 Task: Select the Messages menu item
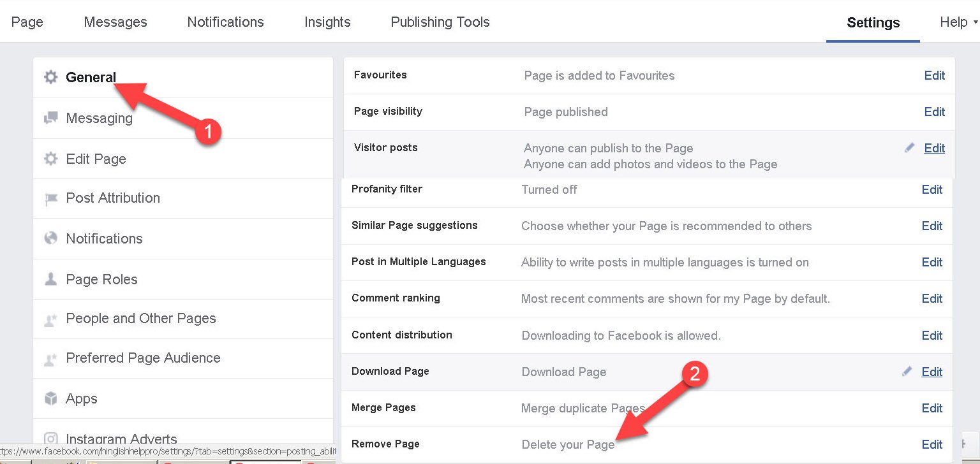pyautogui.click(x=115, y=22)
